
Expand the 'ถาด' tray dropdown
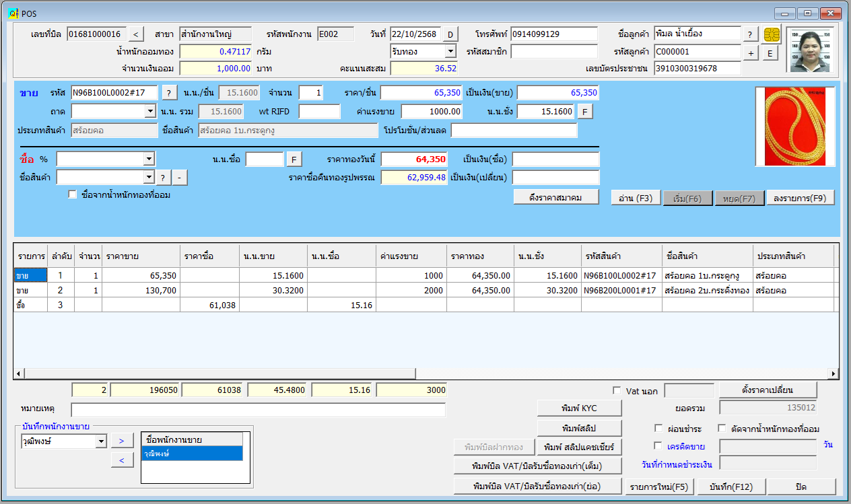150,112
